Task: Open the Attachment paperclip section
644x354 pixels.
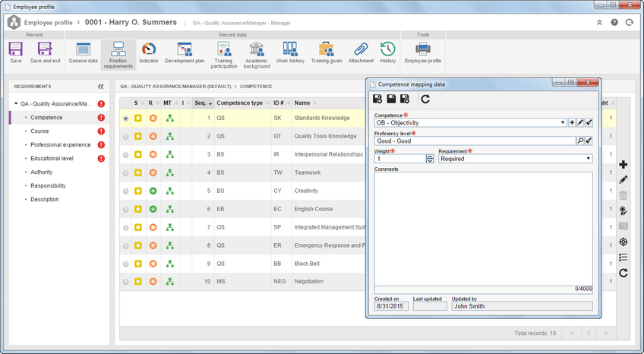Action: [361, 52]
